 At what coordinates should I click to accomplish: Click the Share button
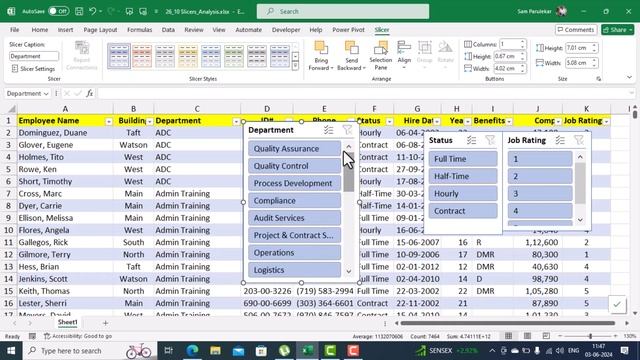point(618,30)
